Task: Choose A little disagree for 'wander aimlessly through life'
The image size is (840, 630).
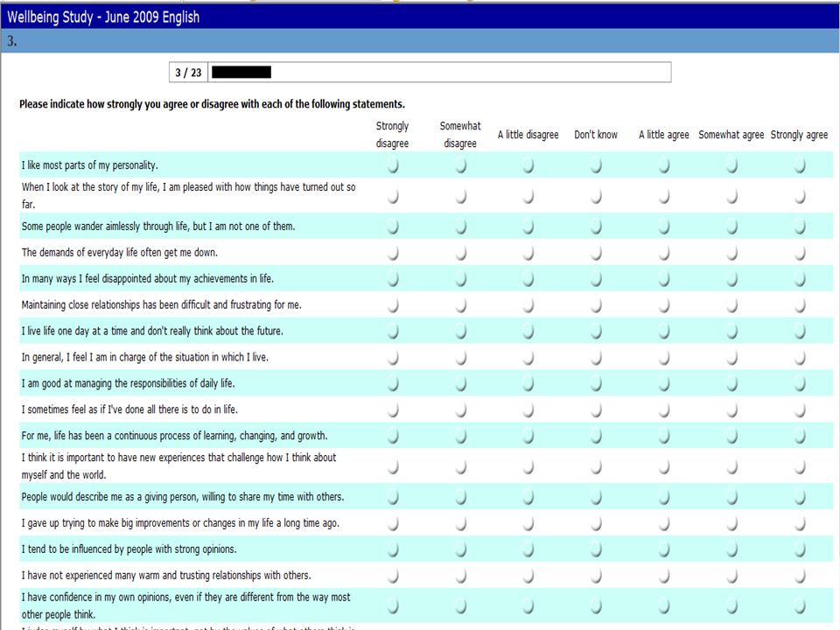Action: (x=528, y=227)
